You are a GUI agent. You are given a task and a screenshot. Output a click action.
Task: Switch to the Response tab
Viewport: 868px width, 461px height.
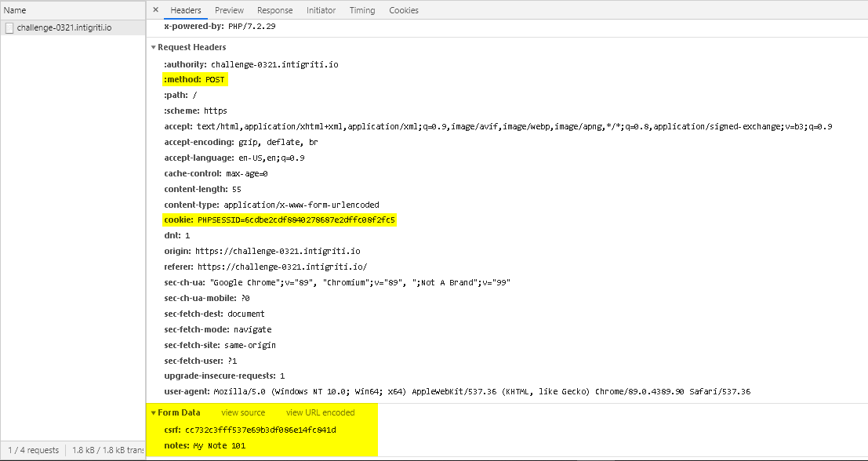274,10
